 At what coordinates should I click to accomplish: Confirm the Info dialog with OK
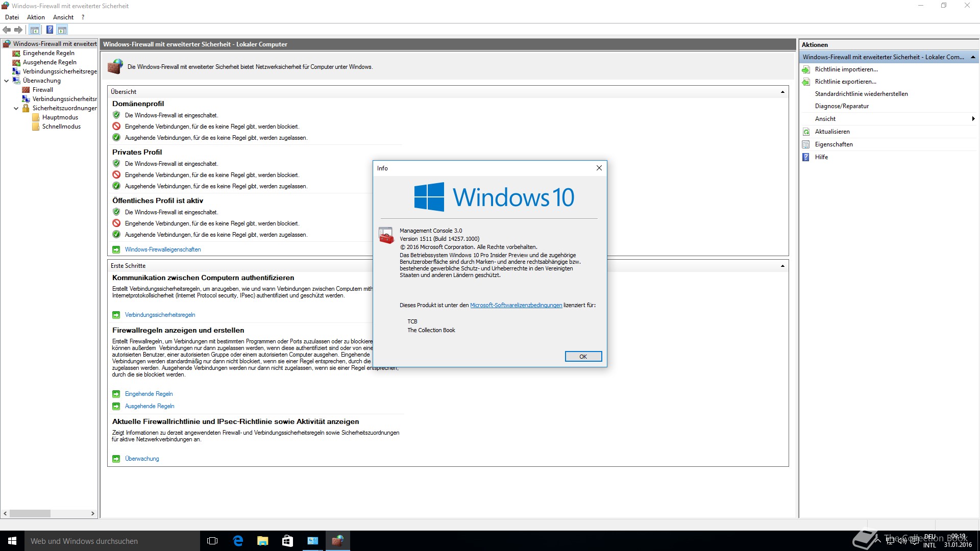(x=583, y=357)
